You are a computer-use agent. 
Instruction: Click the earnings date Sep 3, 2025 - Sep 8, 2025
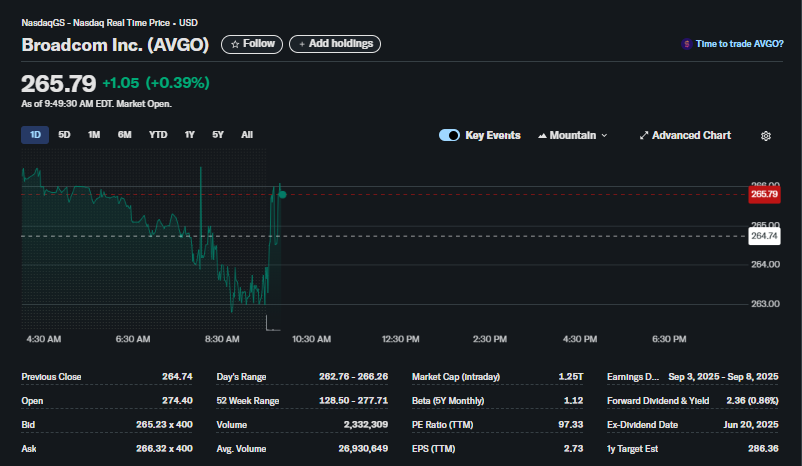(x=723, y=377)
